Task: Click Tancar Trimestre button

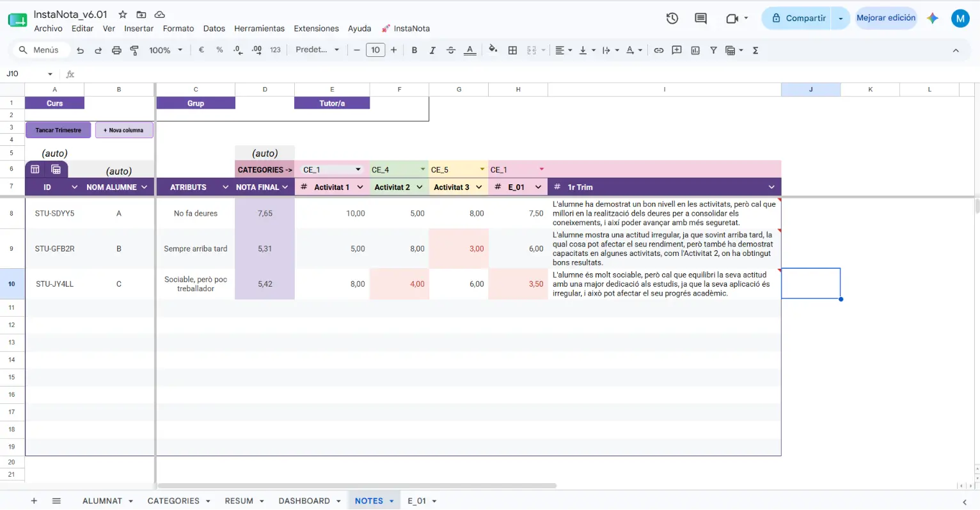Action: (x=58, y=130)
